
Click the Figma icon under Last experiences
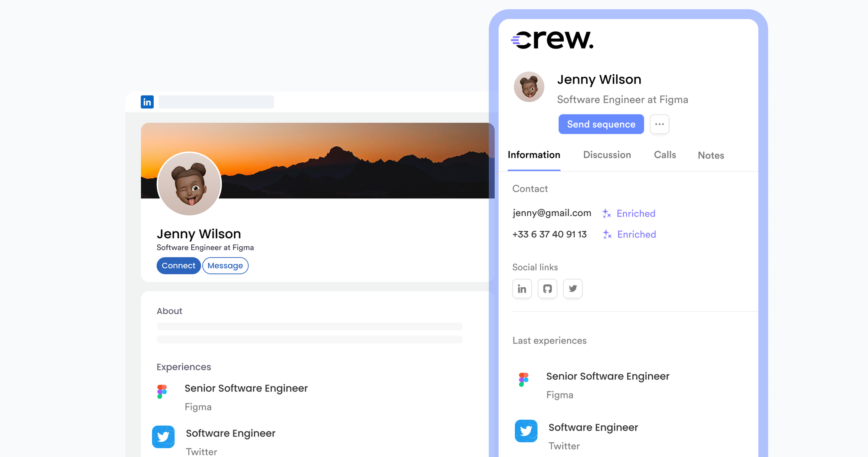coord(523,379)
